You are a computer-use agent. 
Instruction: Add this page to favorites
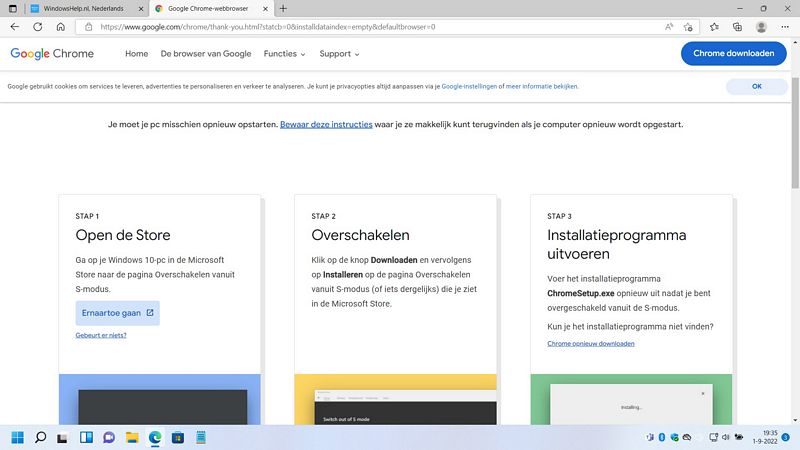tap(688, 27)
